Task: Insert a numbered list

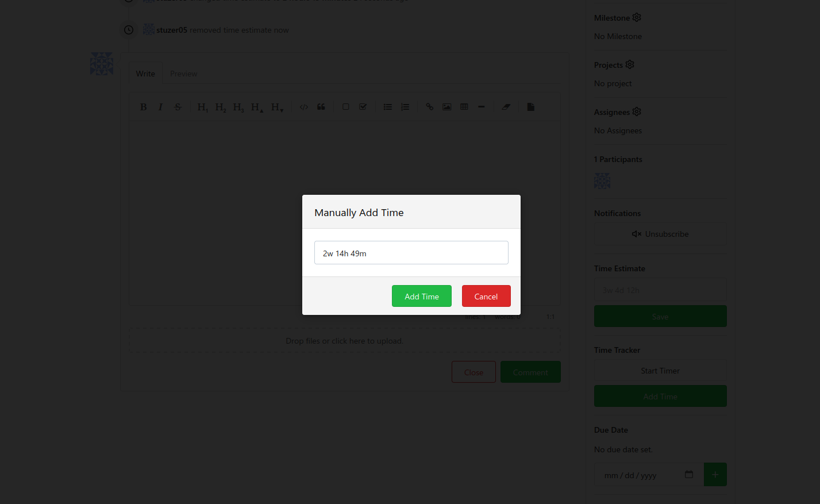Action: point(405,107)
